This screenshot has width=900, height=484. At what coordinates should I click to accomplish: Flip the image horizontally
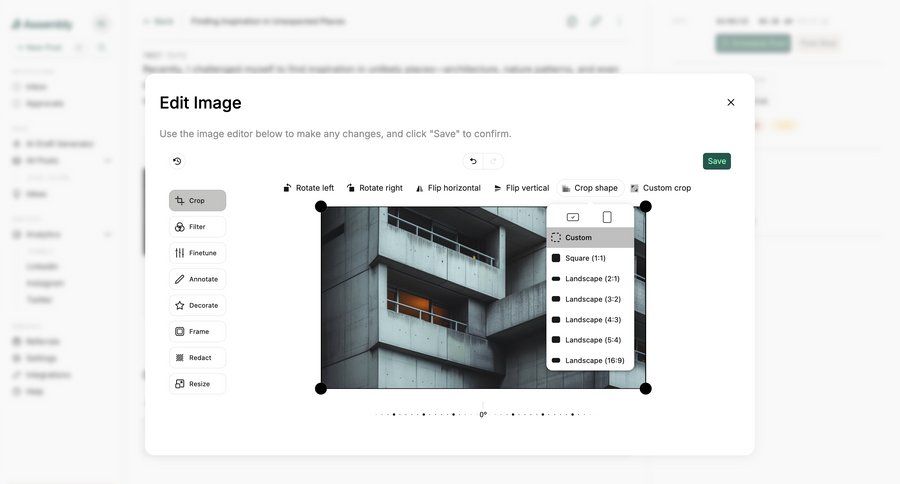pos(448,188)
